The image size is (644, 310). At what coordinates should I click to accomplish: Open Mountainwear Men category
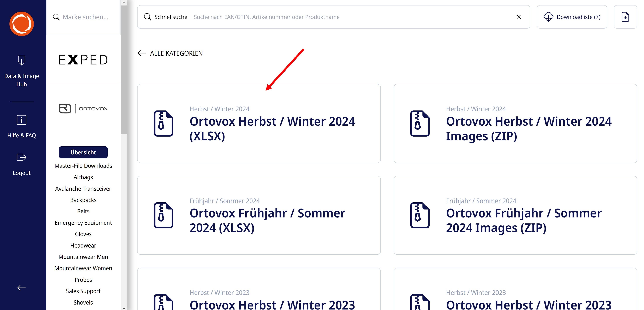(83, 257)
